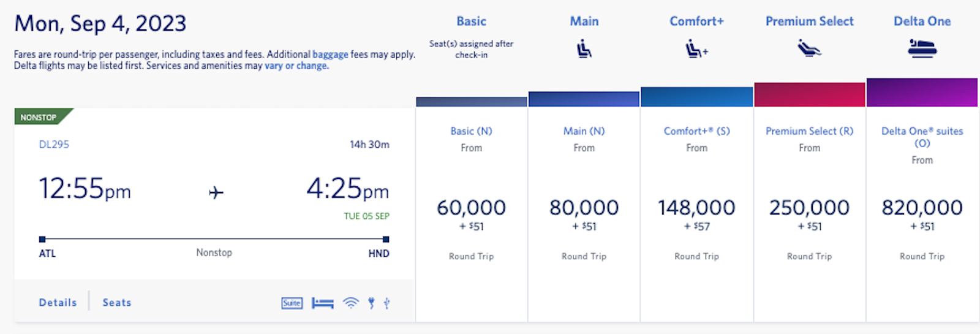
Task: Click the flat-bed amenity icon
Action: (x=323, y=303)
